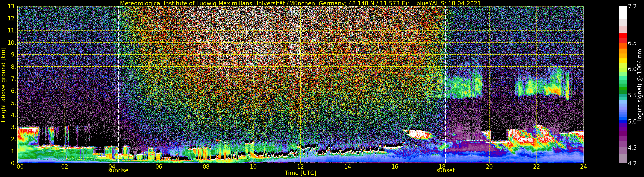Click the colorbar value label '5.5'
This screenshot has height=177, width=644.
632,95
